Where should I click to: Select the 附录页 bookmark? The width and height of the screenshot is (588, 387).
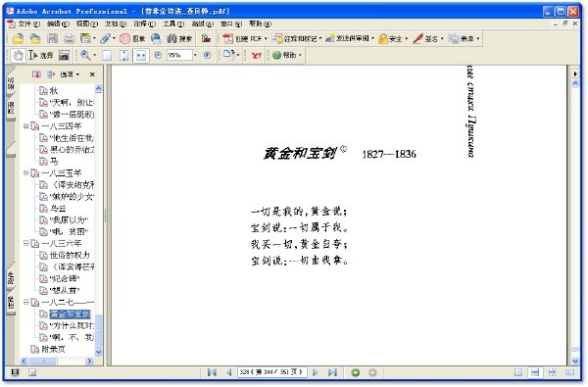[53, 349]
